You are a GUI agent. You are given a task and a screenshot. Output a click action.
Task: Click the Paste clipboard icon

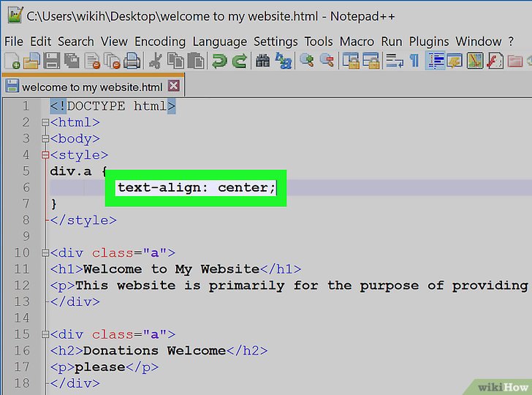(196, 61)
